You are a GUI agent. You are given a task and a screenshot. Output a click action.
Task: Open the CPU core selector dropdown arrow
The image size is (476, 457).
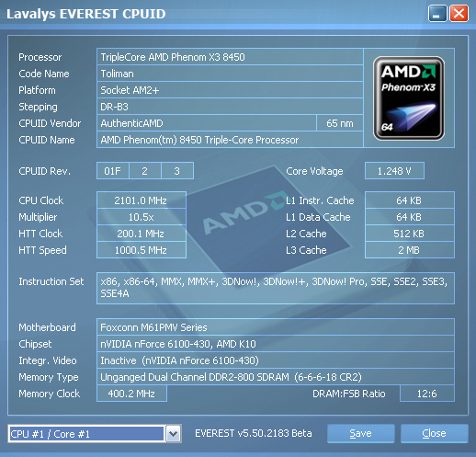pos(174,434)
